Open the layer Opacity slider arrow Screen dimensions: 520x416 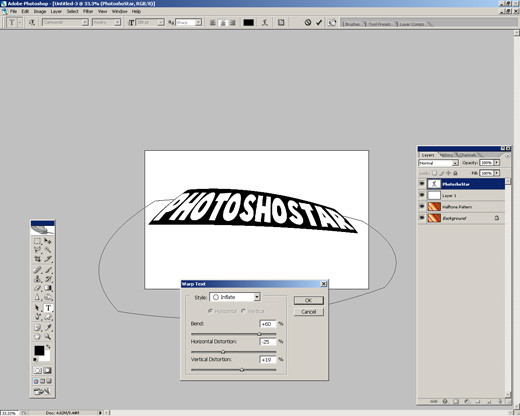[497, 163]
